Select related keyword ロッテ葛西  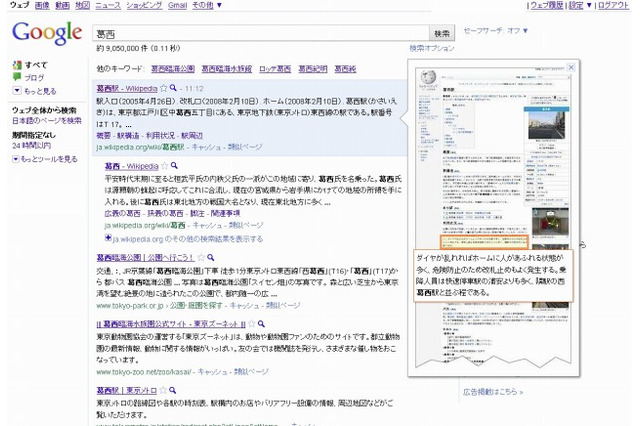pos(275,69)
